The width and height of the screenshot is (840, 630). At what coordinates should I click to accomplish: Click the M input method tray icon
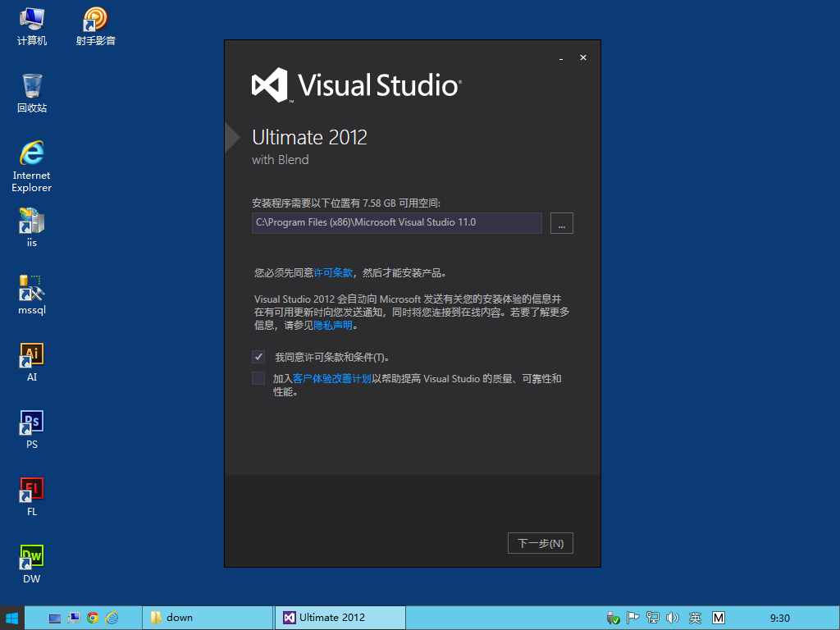[719, 619]
